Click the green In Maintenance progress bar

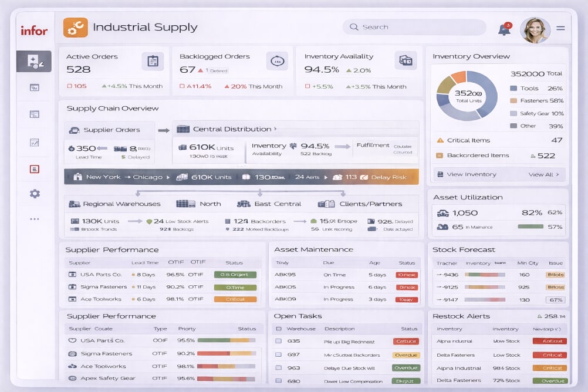530,227
